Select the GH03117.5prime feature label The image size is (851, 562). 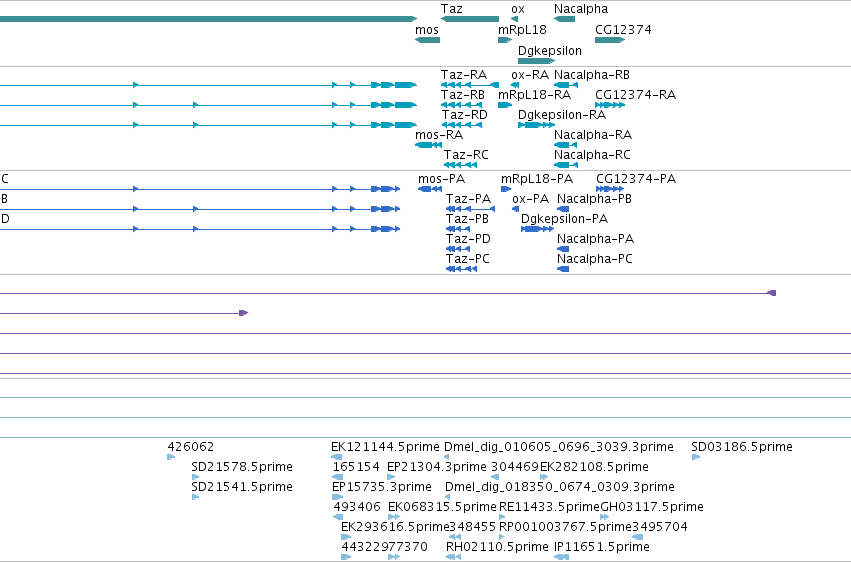click(652, 507)
